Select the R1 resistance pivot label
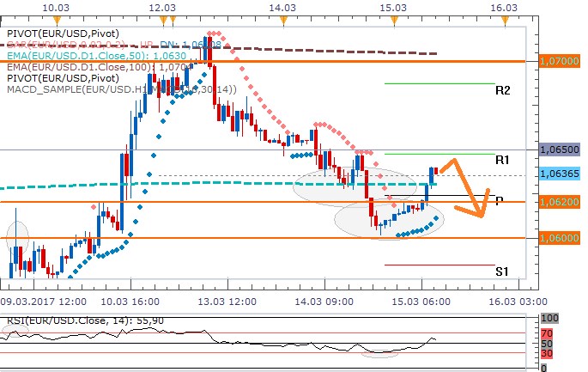This screenshot has width=588, height=372. click(x=503, y=160)
